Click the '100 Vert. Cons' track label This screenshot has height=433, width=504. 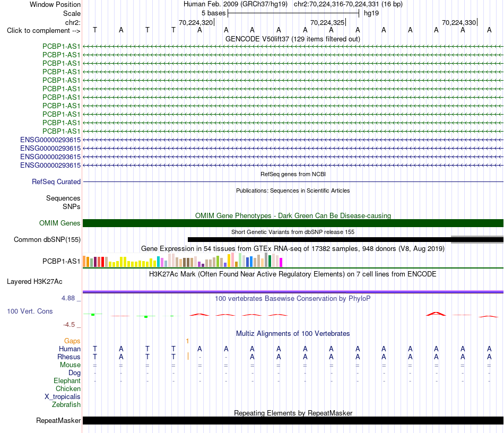(30, 311)
